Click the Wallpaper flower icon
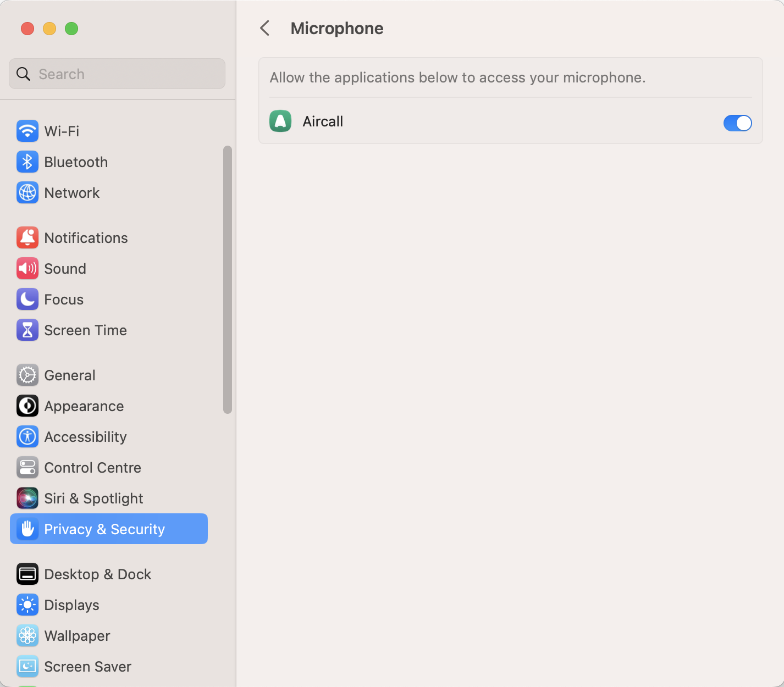 click(x=27, y=635)
